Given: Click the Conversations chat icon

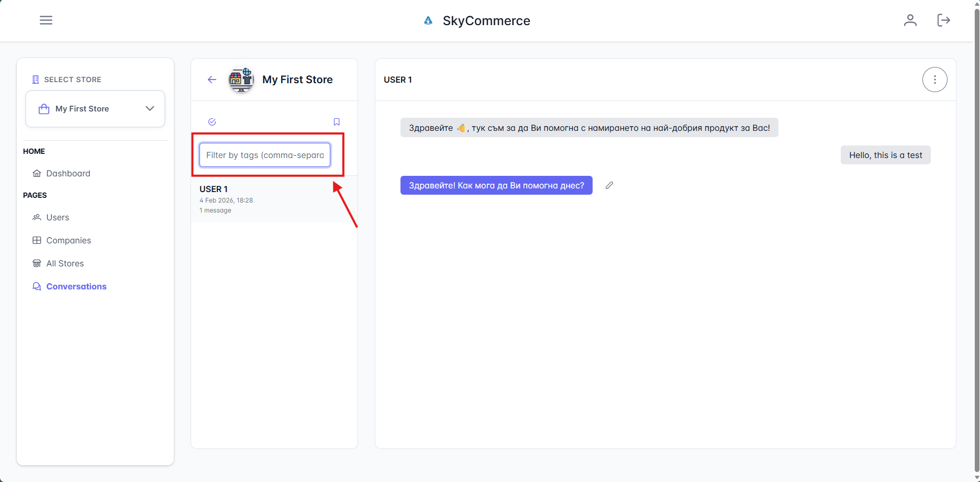Looking at the screenshot, I should coord(37,286).
